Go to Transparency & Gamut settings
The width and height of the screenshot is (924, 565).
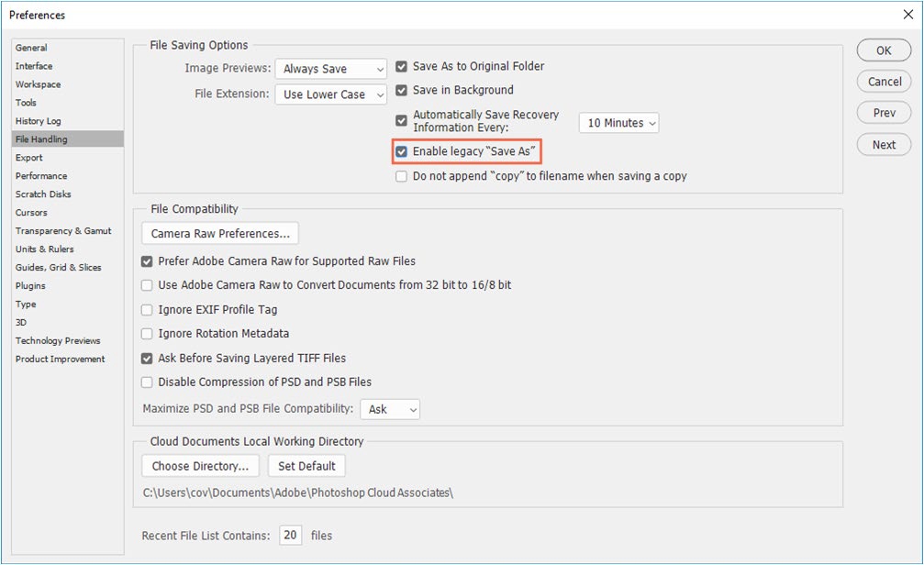63,231
